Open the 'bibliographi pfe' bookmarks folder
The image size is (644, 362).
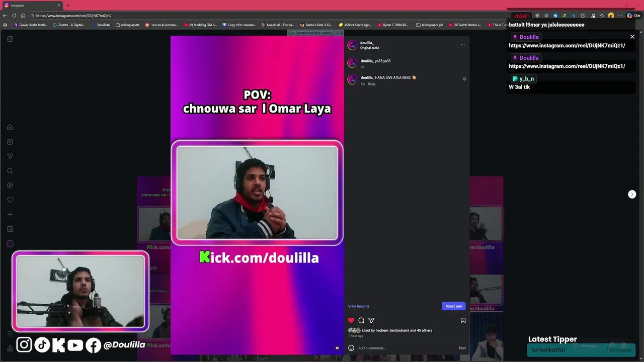tap(430, 25)
